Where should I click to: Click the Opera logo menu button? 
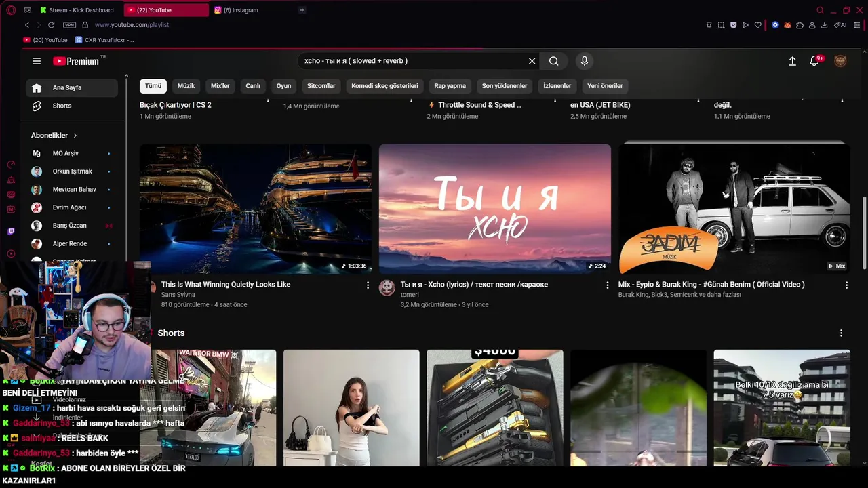coord(11,10)
